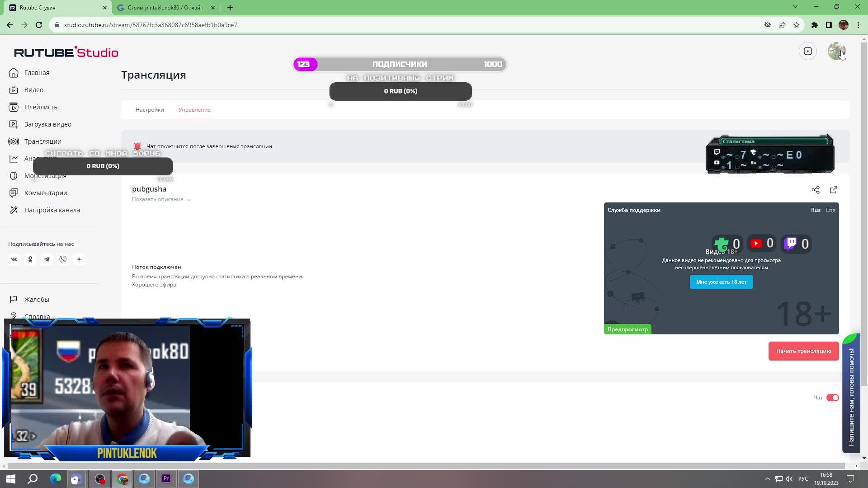Open user profile avatar menu

click(x=836, y=51)
